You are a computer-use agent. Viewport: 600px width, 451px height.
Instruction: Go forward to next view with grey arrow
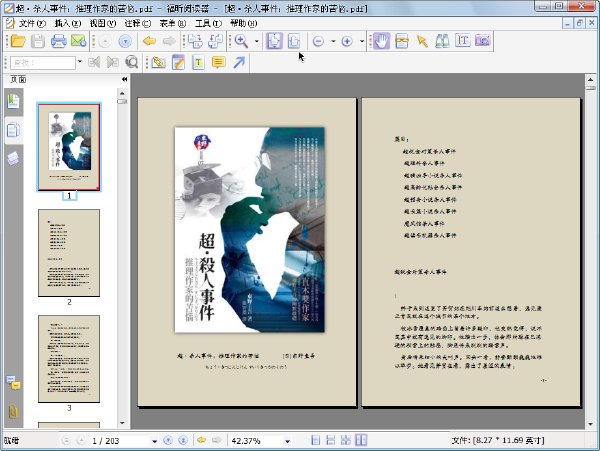(169, 41)
